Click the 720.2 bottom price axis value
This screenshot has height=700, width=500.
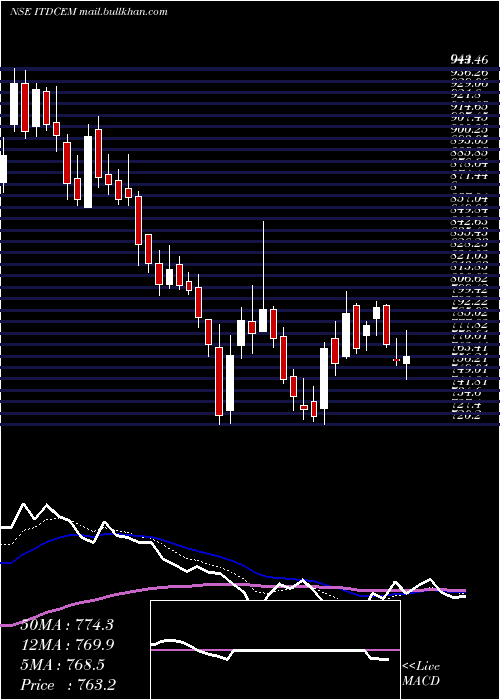[x=469, y=416]
